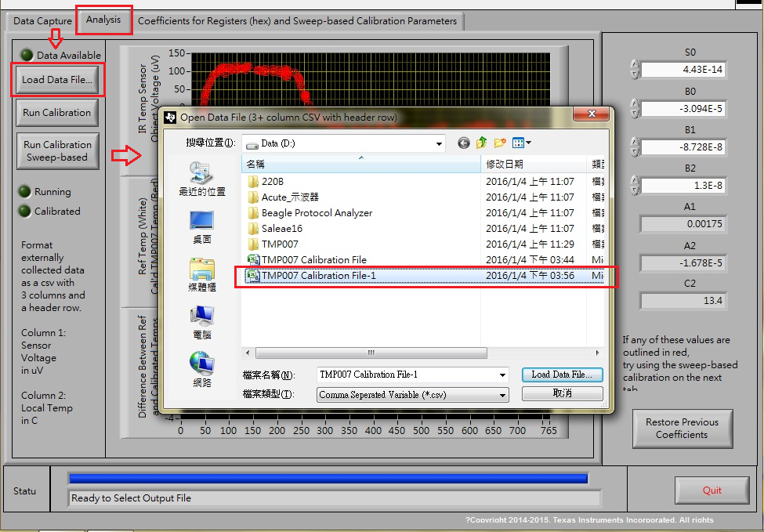Select the Acute_示波器 folder
The height and width of the screenshot is (532, 764).
[283, 197]
